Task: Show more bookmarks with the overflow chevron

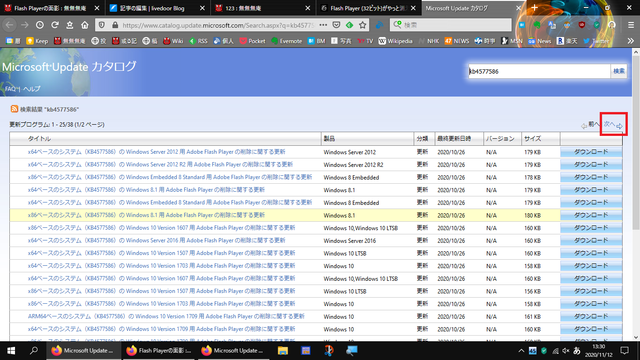Action: click(x=631, y=41)
